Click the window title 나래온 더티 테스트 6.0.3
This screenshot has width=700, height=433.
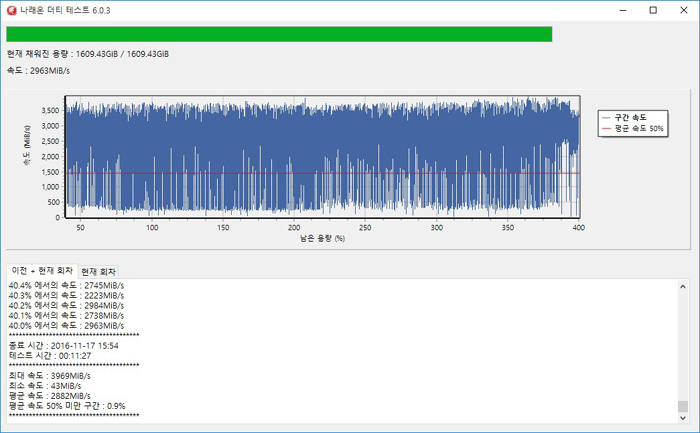65,10
